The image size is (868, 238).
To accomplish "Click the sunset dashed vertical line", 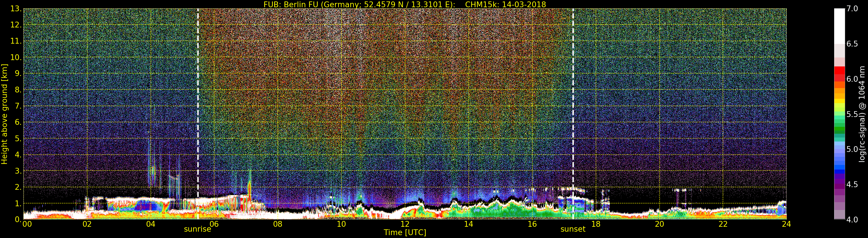I will (x=573, y=101).
